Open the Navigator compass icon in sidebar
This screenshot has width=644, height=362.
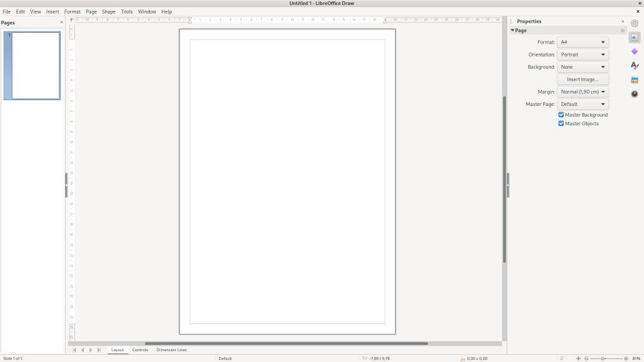pos(634,94)
